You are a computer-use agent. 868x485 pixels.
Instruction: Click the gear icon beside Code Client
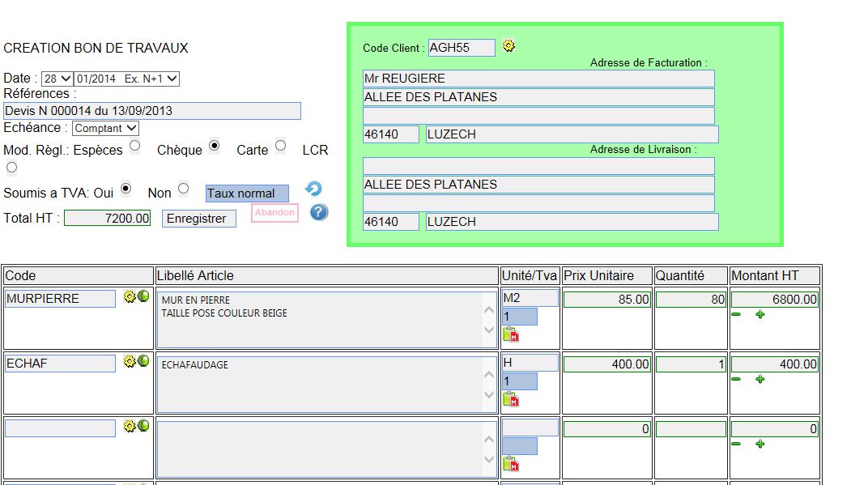pyautogui.click(x=508, y=46)
